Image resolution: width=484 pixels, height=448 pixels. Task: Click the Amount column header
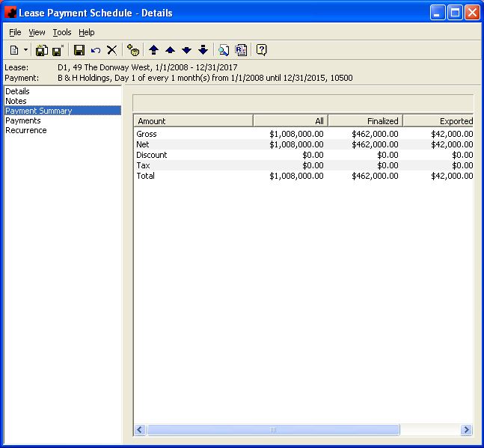click(193, 120)
